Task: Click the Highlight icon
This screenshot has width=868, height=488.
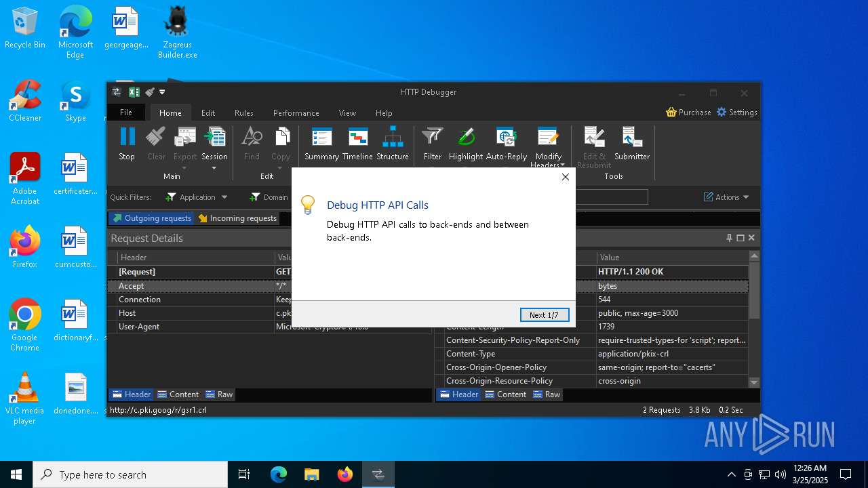Action: 466,137
